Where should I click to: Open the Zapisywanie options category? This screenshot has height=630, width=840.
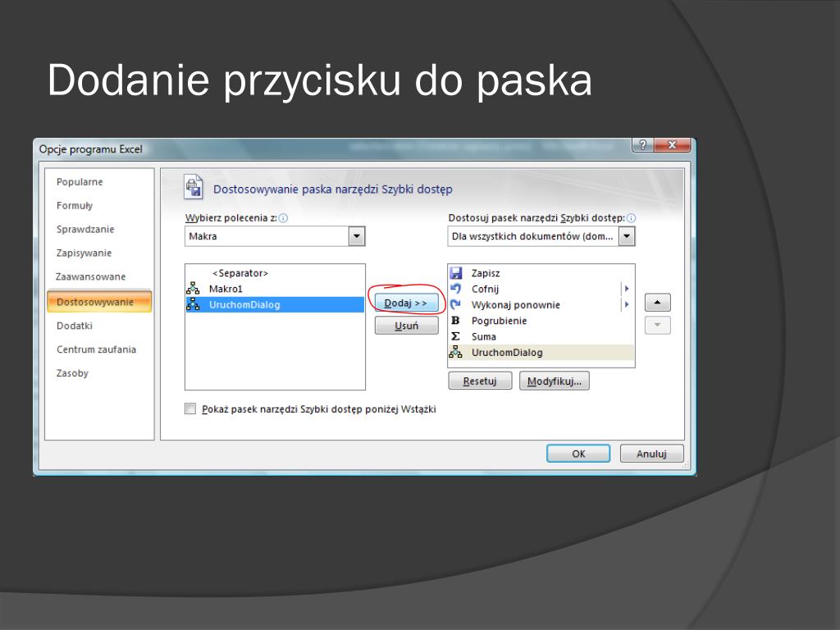[84, 253]
